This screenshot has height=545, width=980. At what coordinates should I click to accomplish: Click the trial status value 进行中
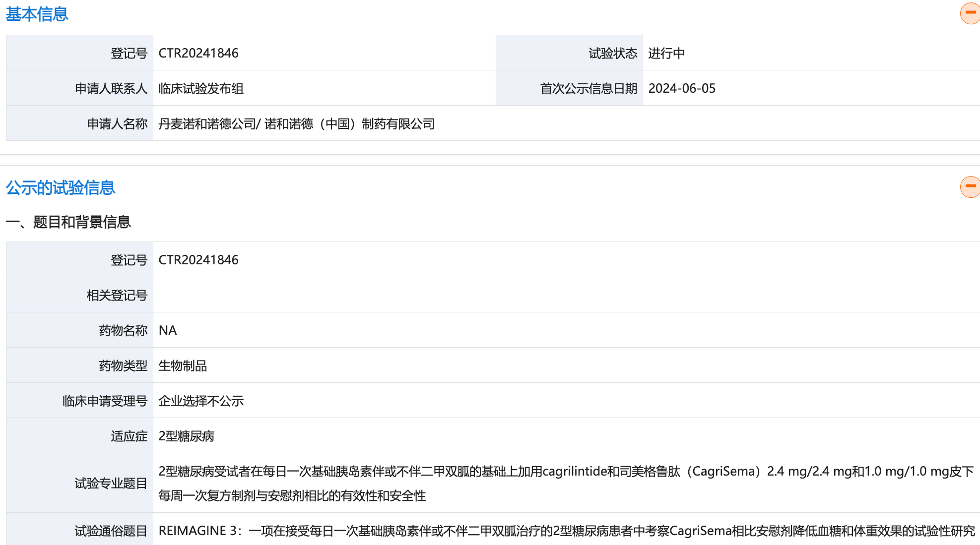666,53
